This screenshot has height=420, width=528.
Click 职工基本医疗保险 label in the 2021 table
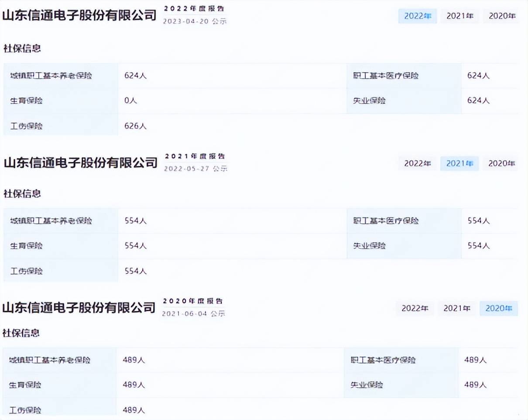point(386,221)
